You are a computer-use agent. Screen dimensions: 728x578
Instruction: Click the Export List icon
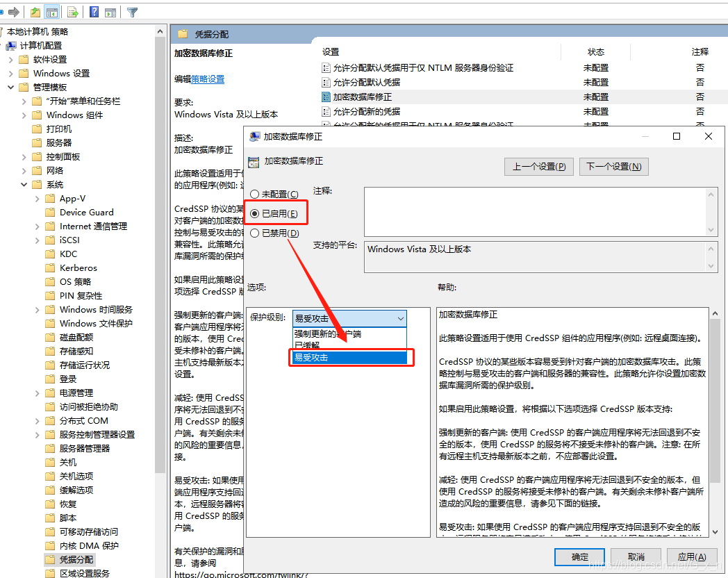(x=72, y=11)
